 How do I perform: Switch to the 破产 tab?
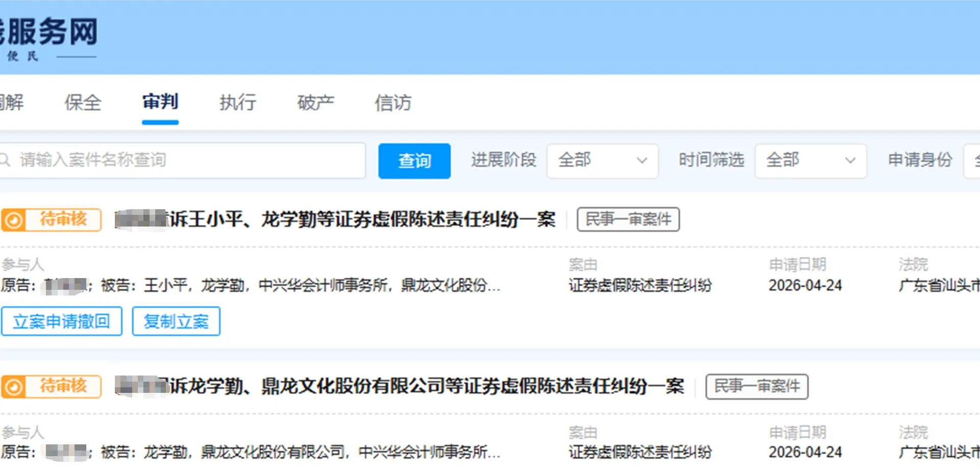coord(315,103)
